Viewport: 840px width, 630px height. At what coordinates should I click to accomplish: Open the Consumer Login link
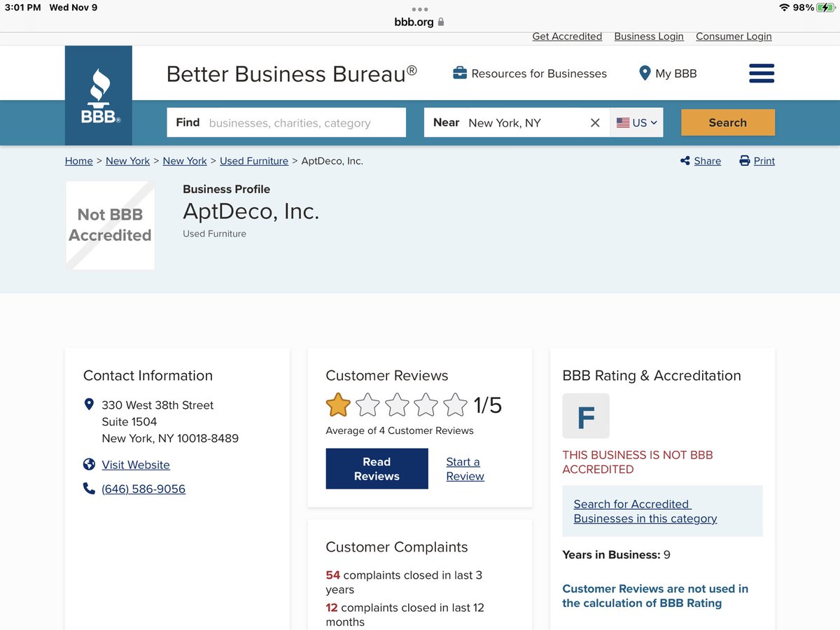pyautogui.click(x=734, y=36)
